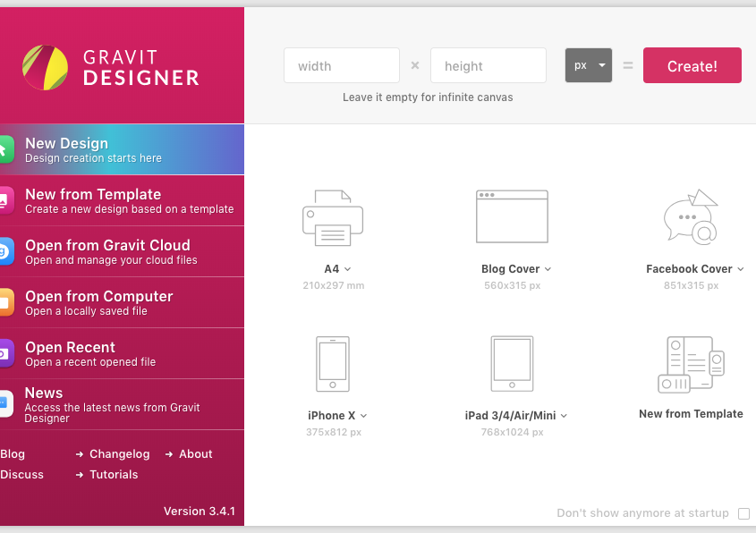The width and height of the screenshot is (756, 533).
Task: Focus the height input field
Action: (488, 65)
